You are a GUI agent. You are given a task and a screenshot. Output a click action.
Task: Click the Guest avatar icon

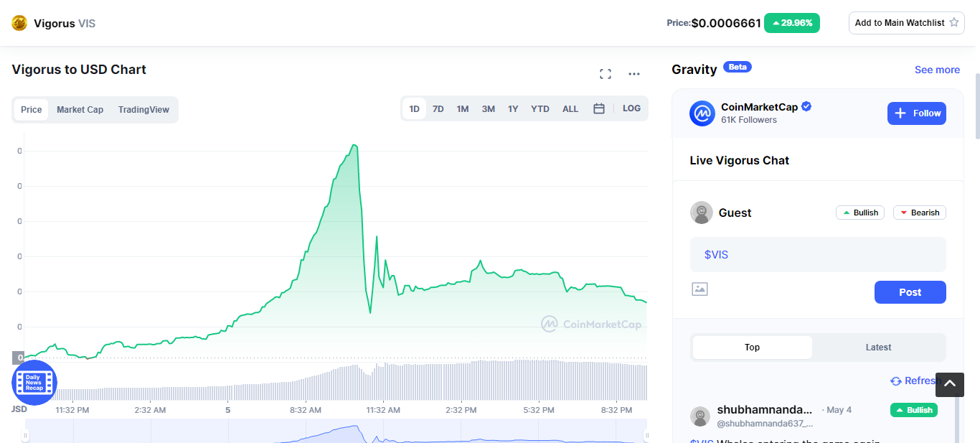[x=701, y=213]
